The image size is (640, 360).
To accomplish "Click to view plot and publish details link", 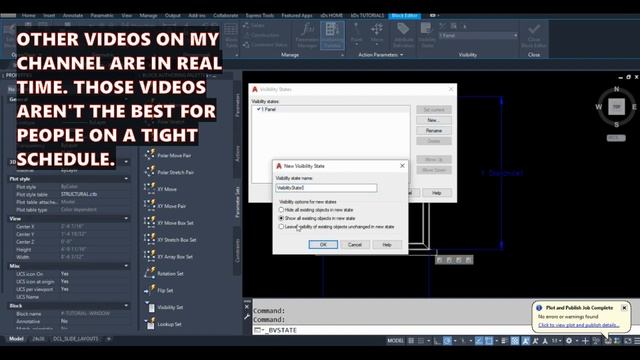I will (x=578, y=325).
